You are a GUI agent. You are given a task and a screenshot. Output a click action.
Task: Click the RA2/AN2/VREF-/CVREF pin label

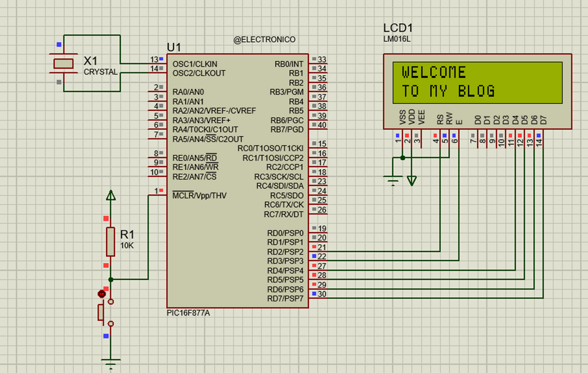pos(215,111)
